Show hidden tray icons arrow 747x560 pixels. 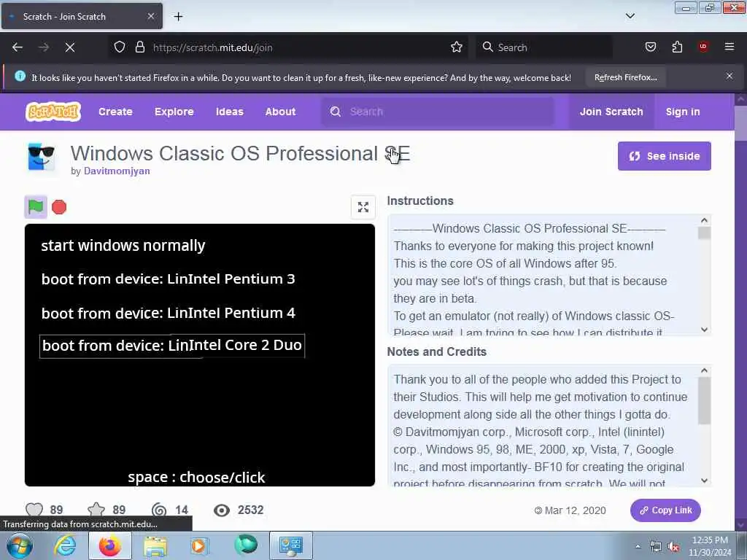[x=638, y=546]
